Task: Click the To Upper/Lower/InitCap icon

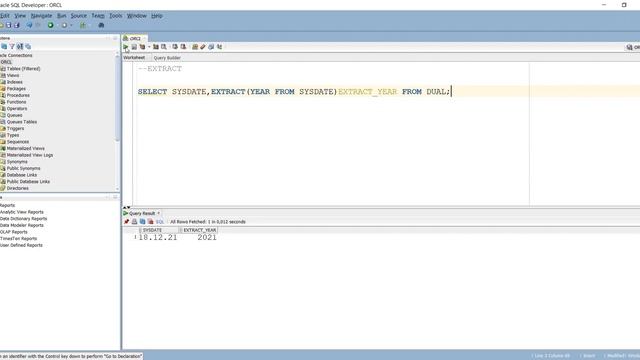Action: (x=220, y=47)
